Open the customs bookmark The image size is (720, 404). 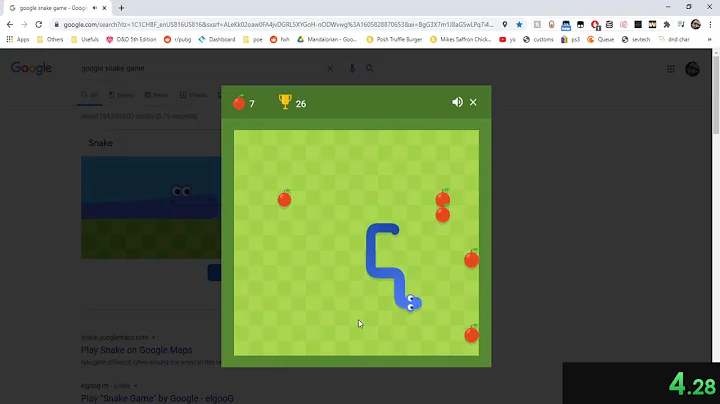539,39
